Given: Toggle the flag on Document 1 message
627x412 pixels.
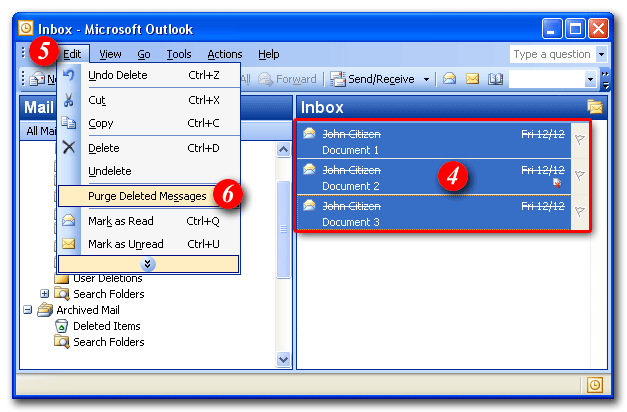Looking at the screenshot, I should pos(579,141).
